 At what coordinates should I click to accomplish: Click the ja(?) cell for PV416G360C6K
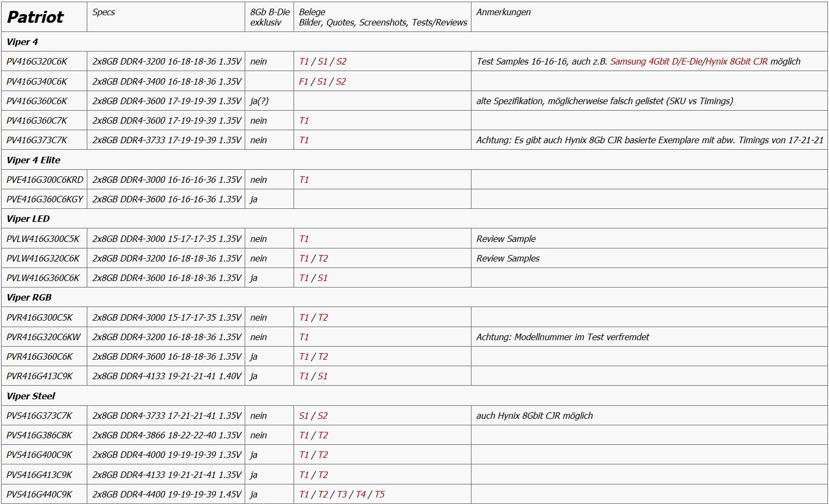pyautogui.click(x=259, y=101)
